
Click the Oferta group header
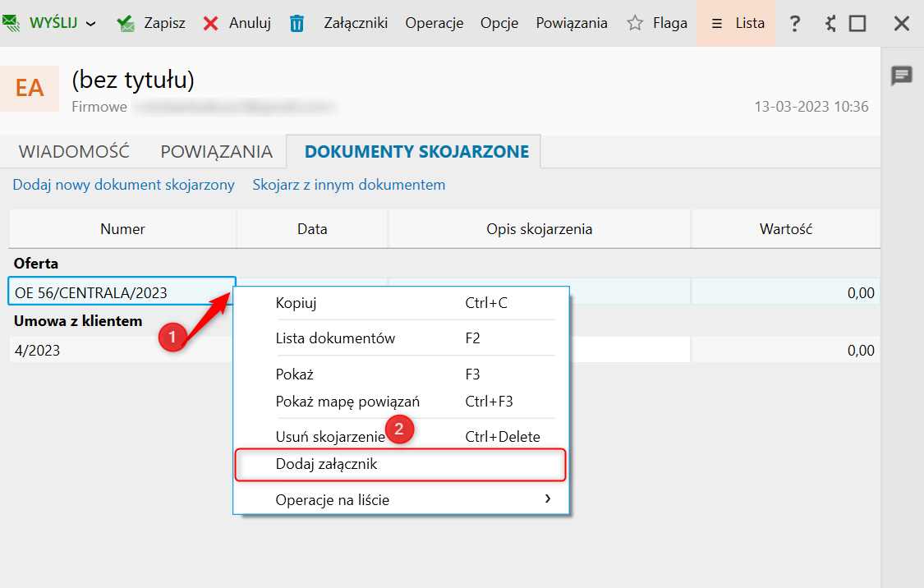coord(36,264)
